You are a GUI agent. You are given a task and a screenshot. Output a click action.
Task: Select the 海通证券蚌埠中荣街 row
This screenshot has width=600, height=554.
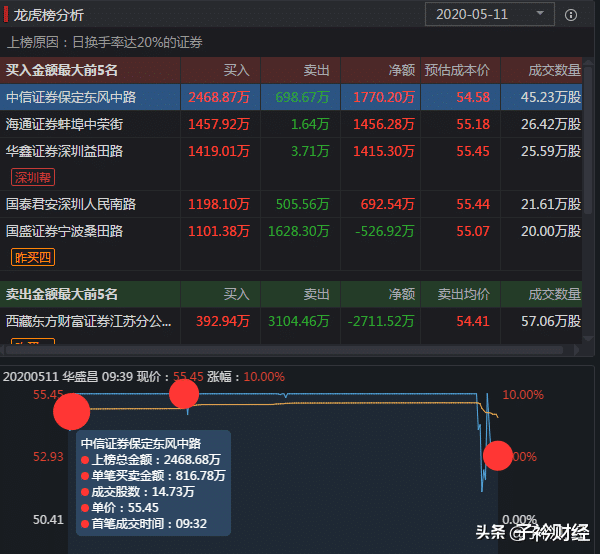(x=291, y=124)
